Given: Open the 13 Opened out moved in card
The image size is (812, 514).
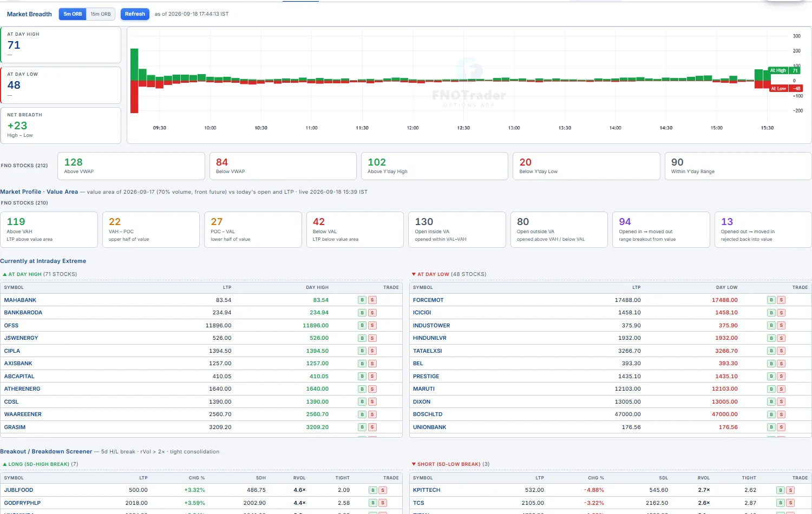Looking at the screenshot, I should coord(763,230).
